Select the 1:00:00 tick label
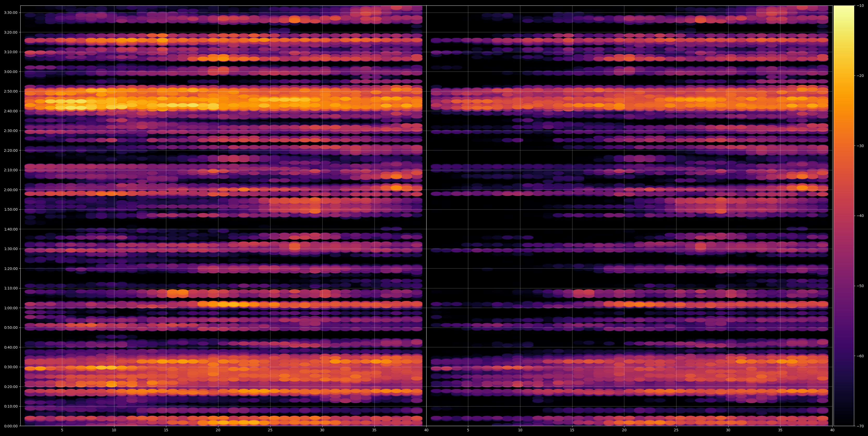 [x=10, y=308]
